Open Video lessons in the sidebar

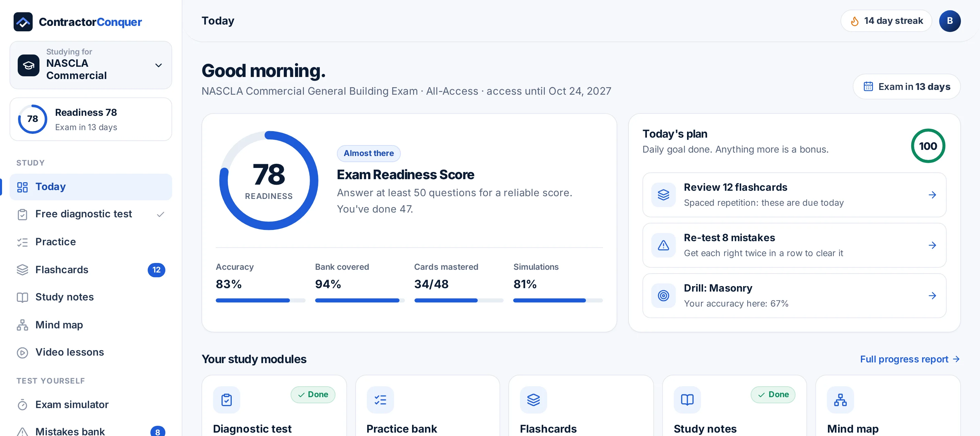[91, 352]
